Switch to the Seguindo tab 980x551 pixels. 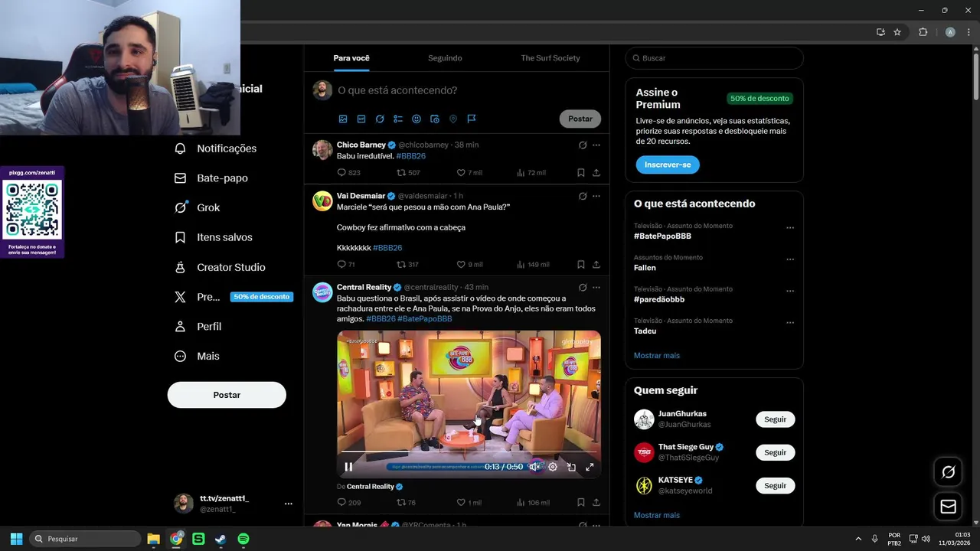point(445,58)
